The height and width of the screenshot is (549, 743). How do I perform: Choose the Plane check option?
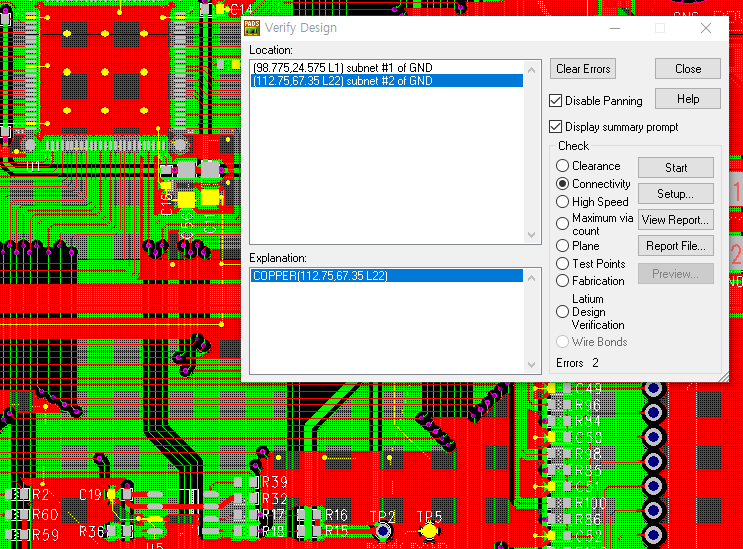click(x=563, y=246)
